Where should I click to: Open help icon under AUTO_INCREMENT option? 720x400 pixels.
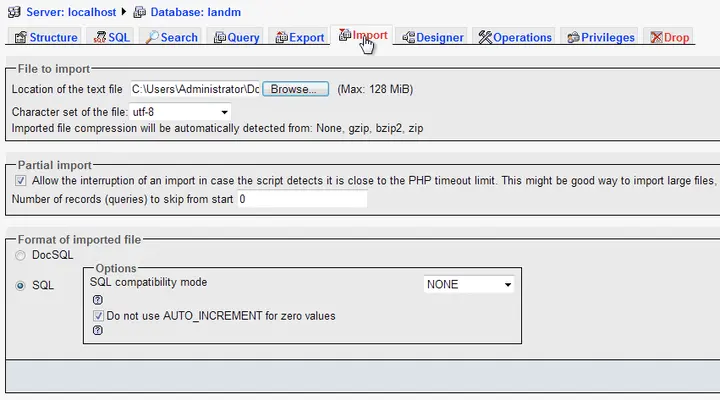pyautogui.click(x=97, y=330)
